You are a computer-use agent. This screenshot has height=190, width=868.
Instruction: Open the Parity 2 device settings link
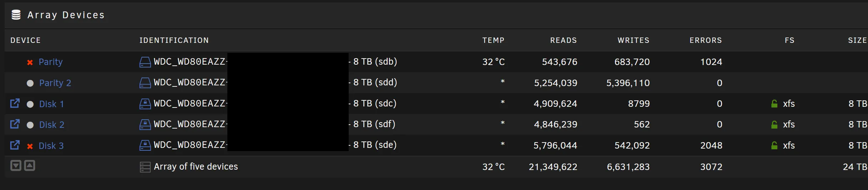pyautogui.click(x=55, y=83)
